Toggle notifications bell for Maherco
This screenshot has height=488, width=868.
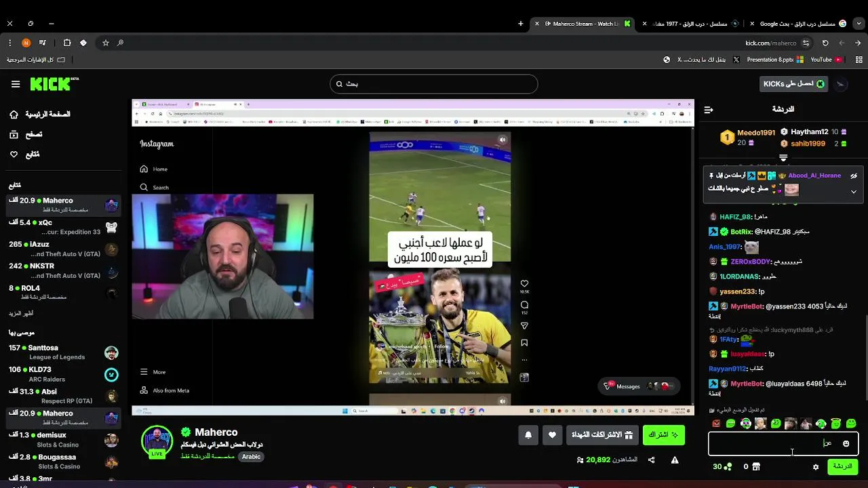[x=528, y=435]
